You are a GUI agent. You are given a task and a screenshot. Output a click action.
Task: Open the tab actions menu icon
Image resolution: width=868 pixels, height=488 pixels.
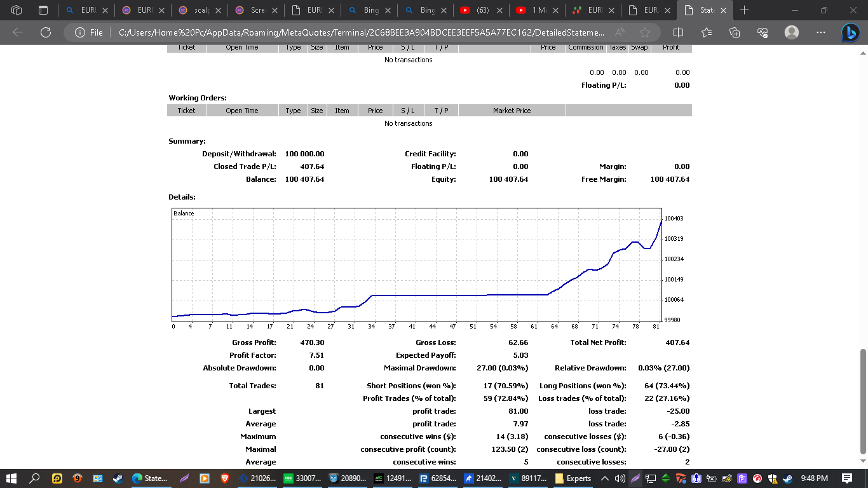(43, 10)
